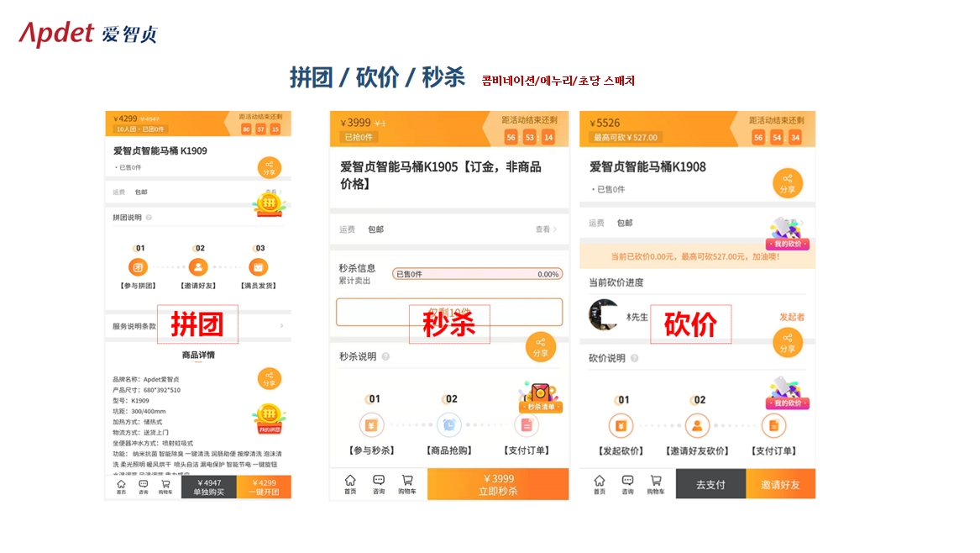Click title 爱智贞智能马桶K1908
This screenshot has height=553, width=980.
pyautogui.click(x=647, y=167)
